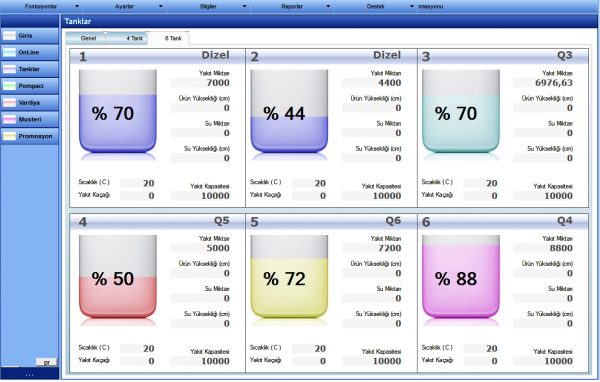
Task: Click the small button at sidebar bottom
Action: (x=46, y=362)
